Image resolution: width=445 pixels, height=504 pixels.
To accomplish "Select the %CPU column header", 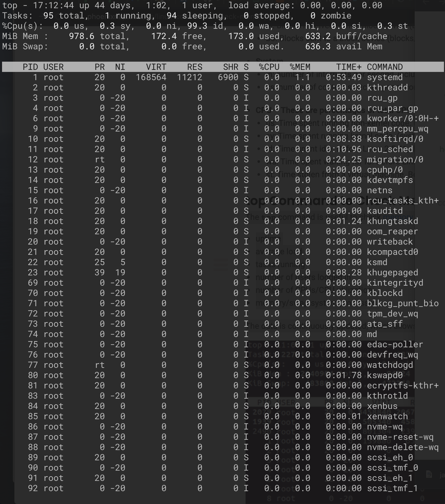I will coord(269,67).
